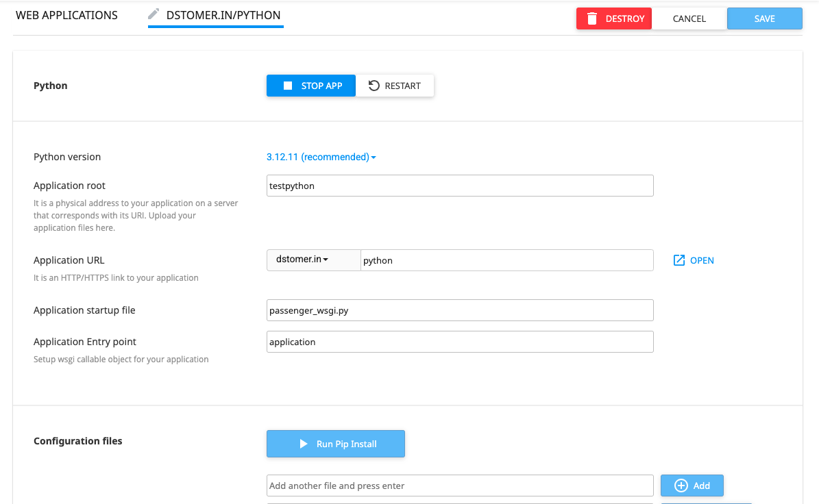Image resolution: width=819 pixels, height=504 pixels.
Task: Click the plus circle icon in Add
Action: click(x=681, y=486)
